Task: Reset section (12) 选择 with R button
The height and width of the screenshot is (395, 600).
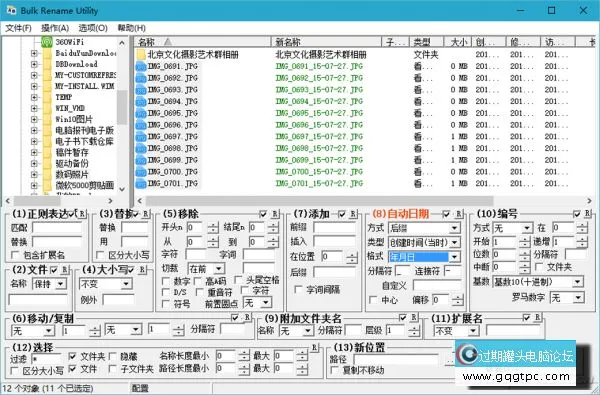Action: [315, 347]
